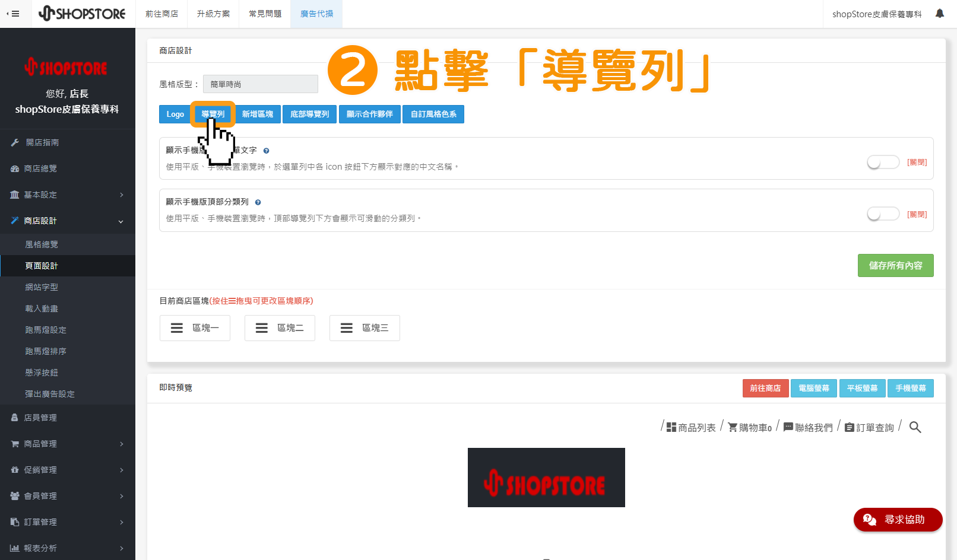Click the SHOPSTORE logo image in preview
This screenshot has width=957, height=560.
coord(546,478)
